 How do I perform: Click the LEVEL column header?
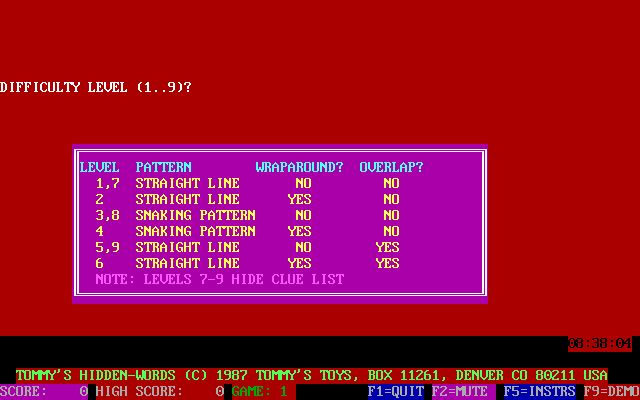pyautogui.click(x=99, y=167)
